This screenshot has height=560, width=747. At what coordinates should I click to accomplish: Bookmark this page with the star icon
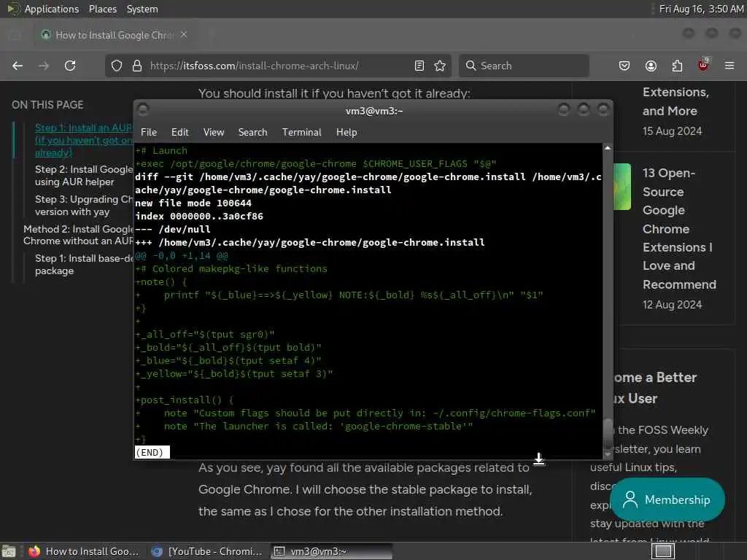[x=440, y=66]
